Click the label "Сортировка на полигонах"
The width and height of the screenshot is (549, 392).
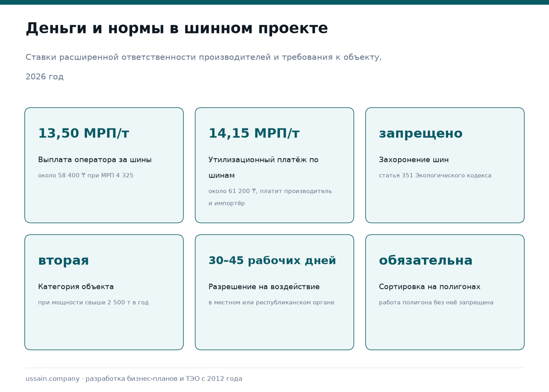pos(430,287)
